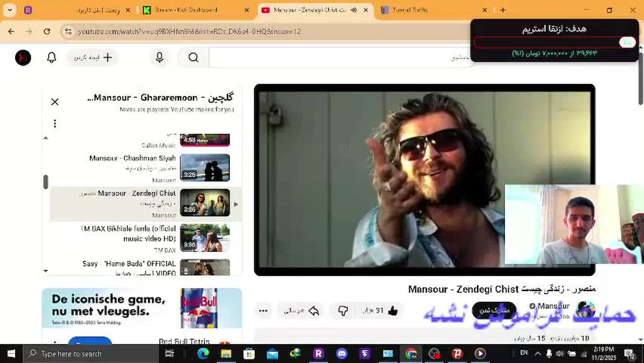The width and height of the screenshot is (644, 363).
Task: Select the Mansour - Zendegi Chist playlist thumbnail
Action: [x=205, y=203]
